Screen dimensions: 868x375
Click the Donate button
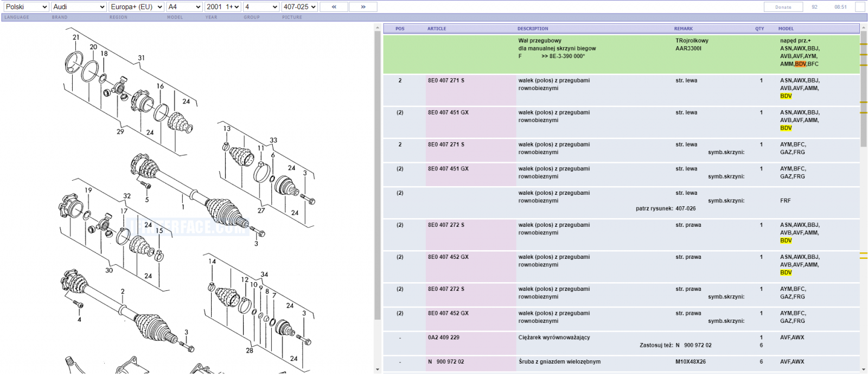(x=783, y=7)
